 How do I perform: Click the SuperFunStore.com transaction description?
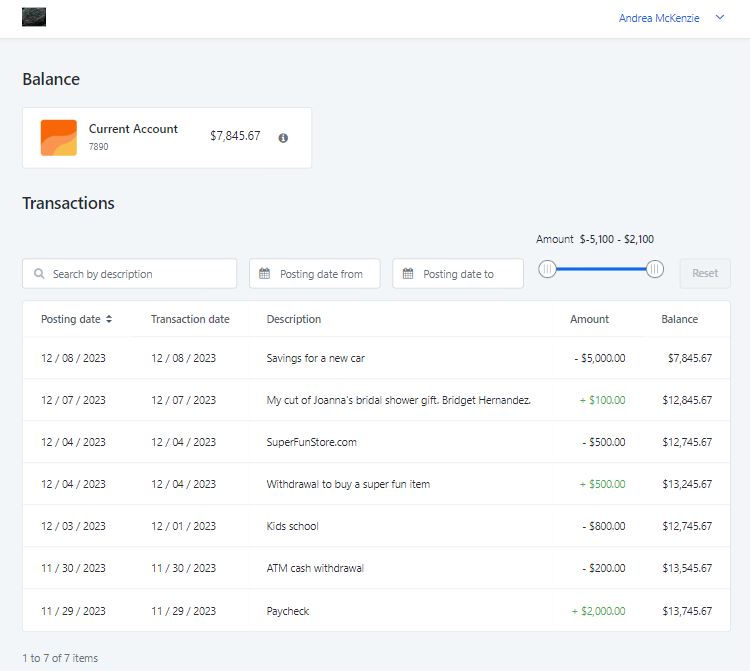[311, 442]
